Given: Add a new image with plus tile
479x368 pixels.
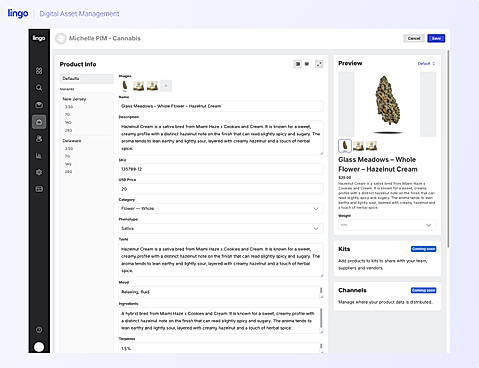Looking at the screenshot, I should pyautogui.click(x=166, y=86).
